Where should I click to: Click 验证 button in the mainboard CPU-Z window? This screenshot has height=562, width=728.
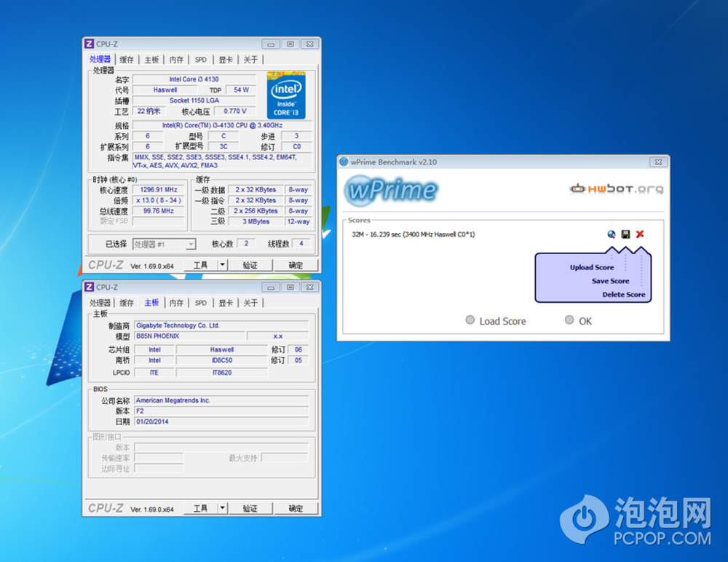250,508
